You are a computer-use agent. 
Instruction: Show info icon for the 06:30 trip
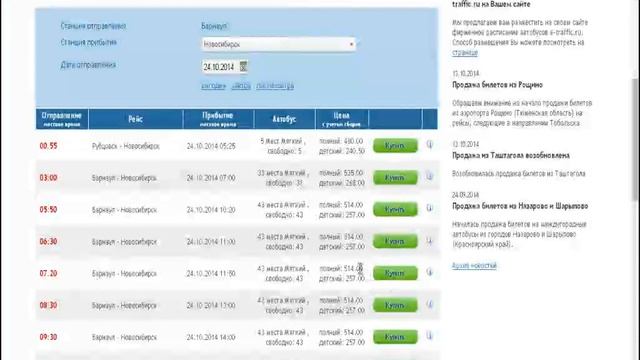click(429, 240)
